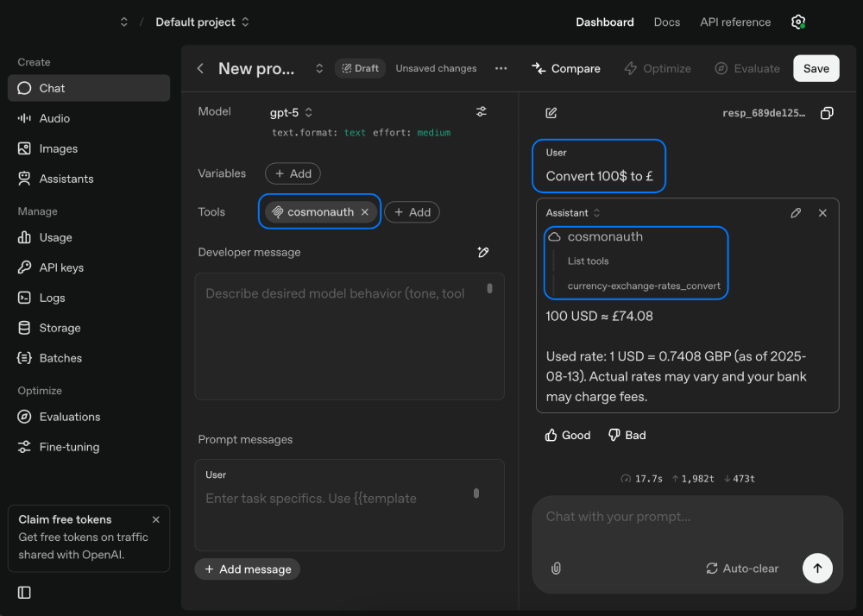Rate the response as Good
This screenshot has height=616, width=863.
pyautogui.click(x=568, y=435)
